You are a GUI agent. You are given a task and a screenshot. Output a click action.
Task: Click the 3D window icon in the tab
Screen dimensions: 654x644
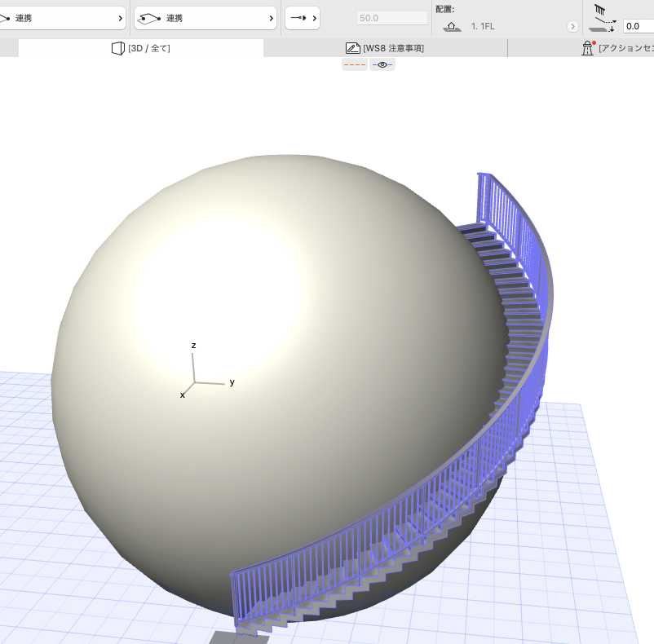(118, 48)
